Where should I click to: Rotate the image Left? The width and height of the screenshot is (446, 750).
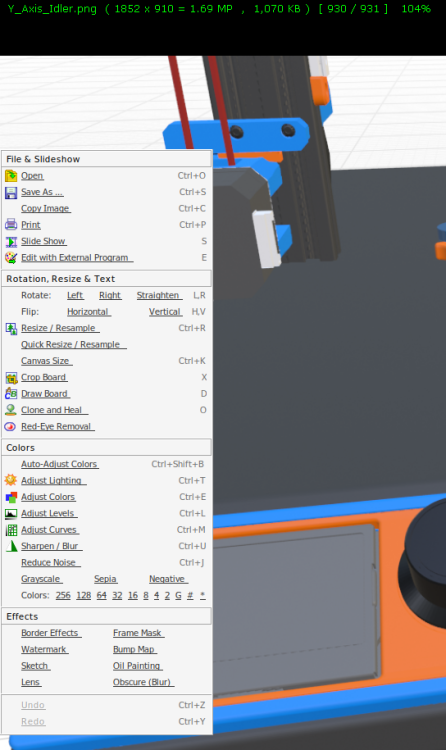coord(75,295)
